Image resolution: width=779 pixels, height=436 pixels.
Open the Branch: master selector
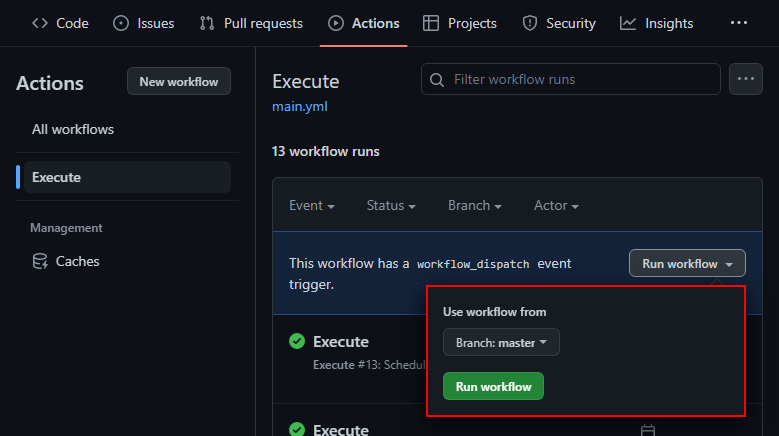pos(501,342)
